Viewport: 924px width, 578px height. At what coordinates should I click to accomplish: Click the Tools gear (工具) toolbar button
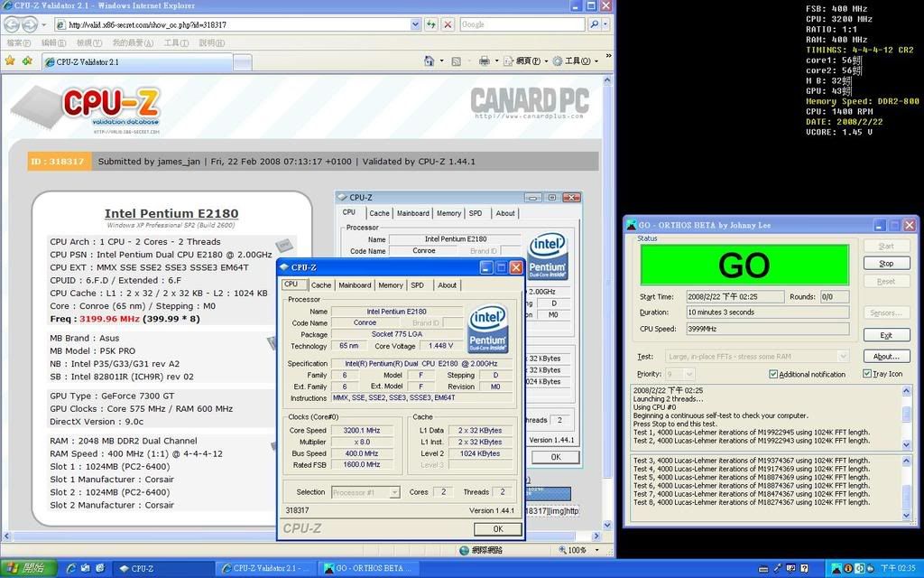point(575,61)
